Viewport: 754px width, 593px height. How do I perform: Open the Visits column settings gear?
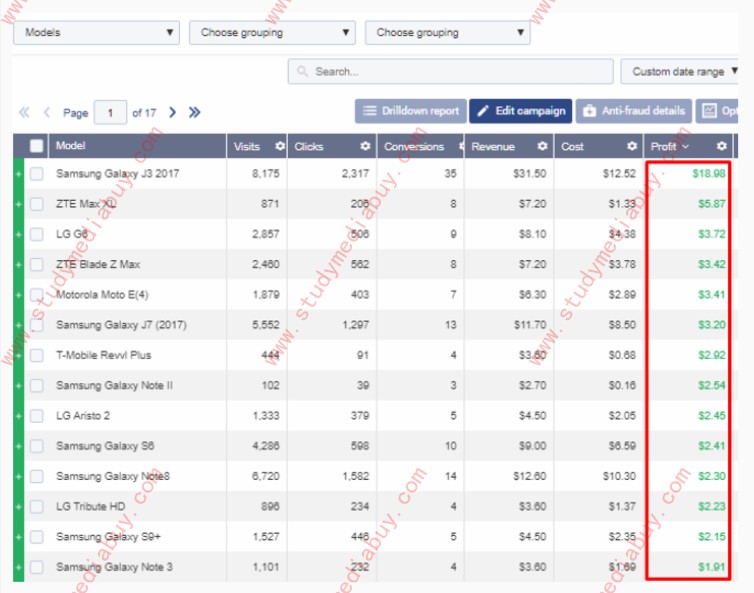click(280, 146)
